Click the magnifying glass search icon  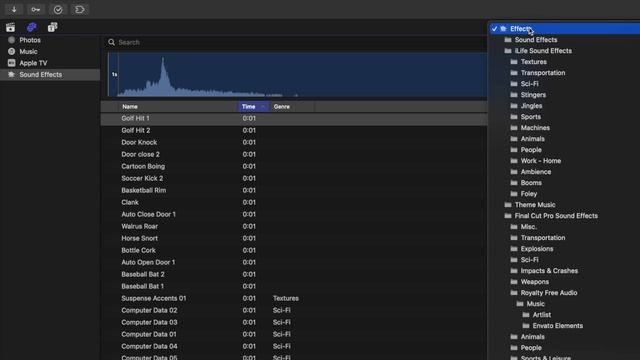coord(111,42)
